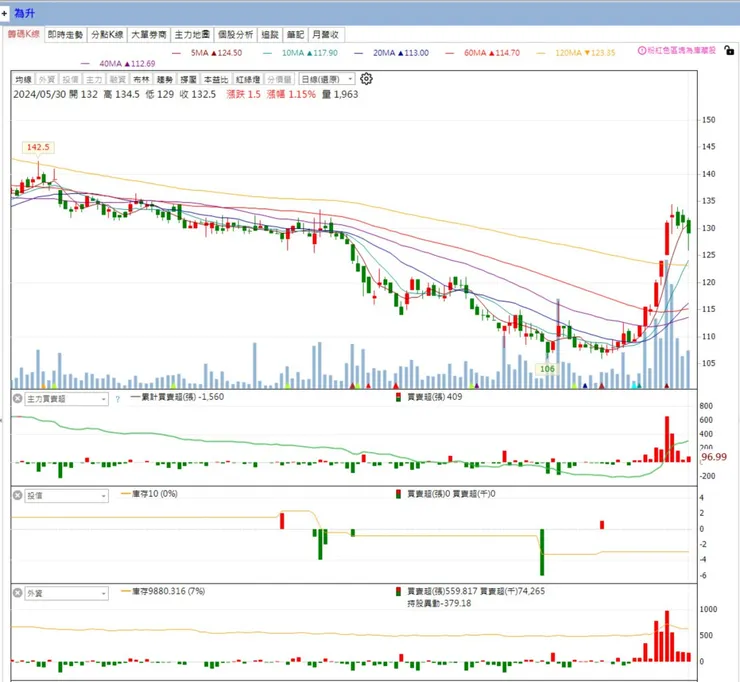Viewport: 740px width, 682px height.
Task: Toggle the 分價量 overlay button
Action: coord(280,79)
